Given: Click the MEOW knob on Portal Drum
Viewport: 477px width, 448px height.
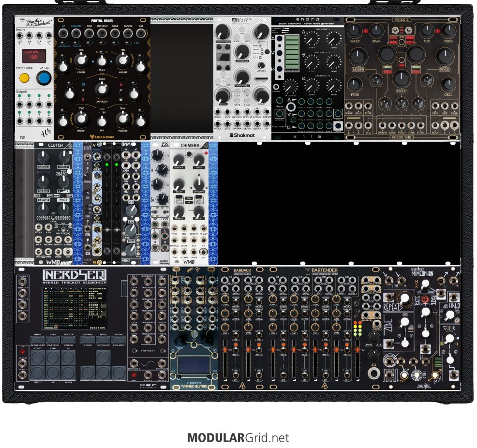Looking at the screenshot, I should 102,61.
